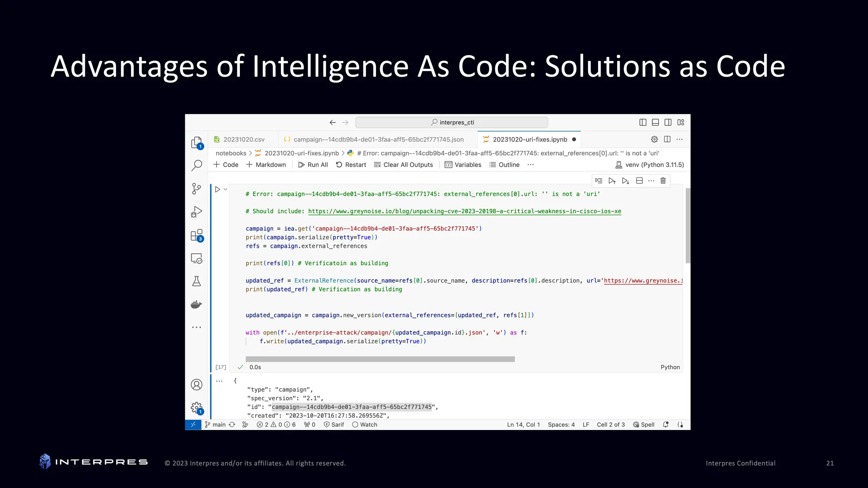Execute cell and below icon
The width and height of the screenshot is (868, 488).
pos(626,181)
